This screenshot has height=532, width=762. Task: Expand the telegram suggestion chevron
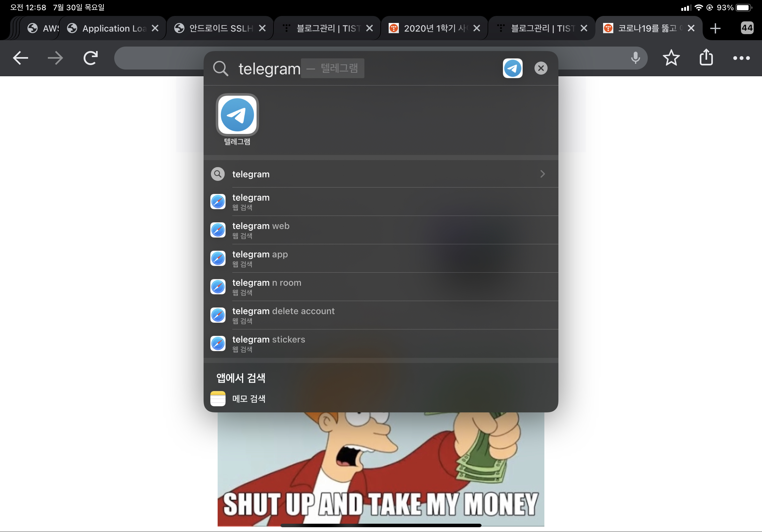(542, 174)
